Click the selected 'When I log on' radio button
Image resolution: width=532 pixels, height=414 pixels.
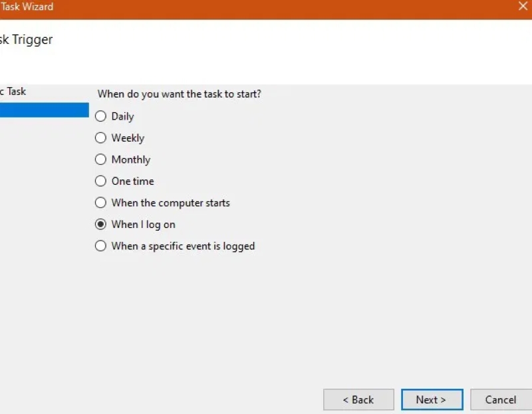(100, 225)
